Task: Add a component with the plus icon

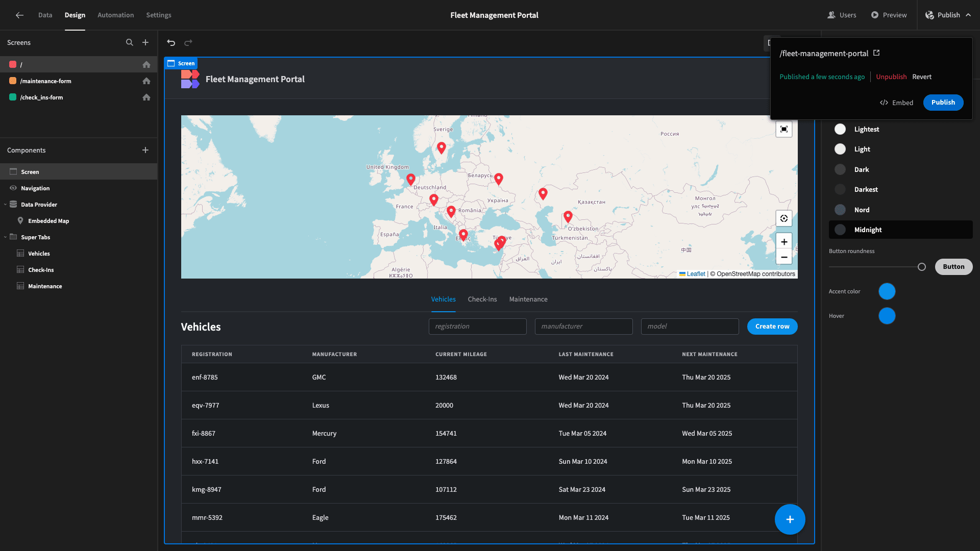Action: 145,150
